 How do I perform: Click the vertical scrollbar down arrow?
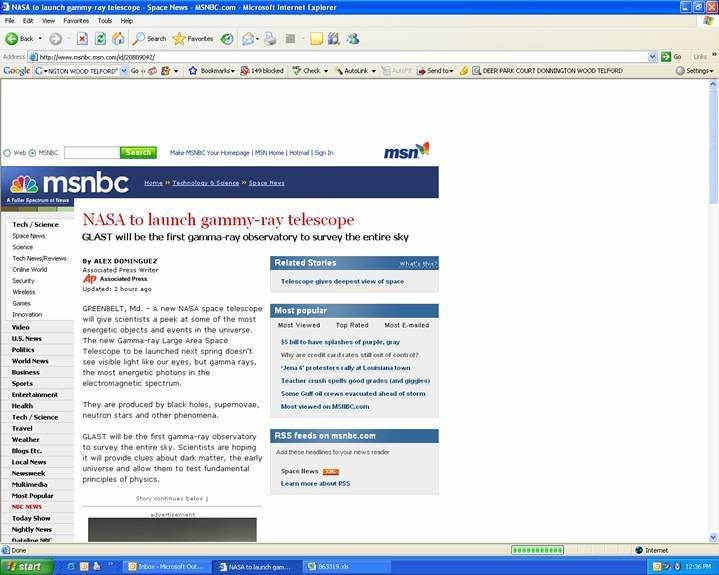(x=713, y=537)
